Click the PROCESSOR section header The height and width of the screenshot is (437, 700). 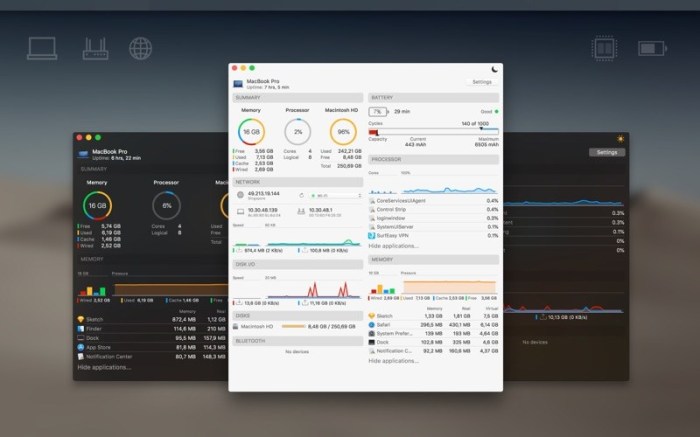433,159
